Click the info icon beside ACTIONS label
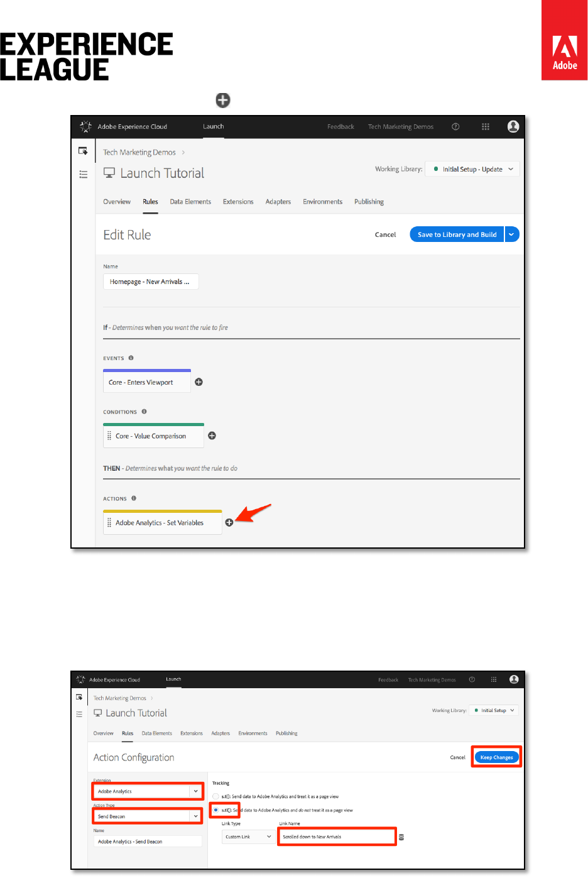 point(134,498)
